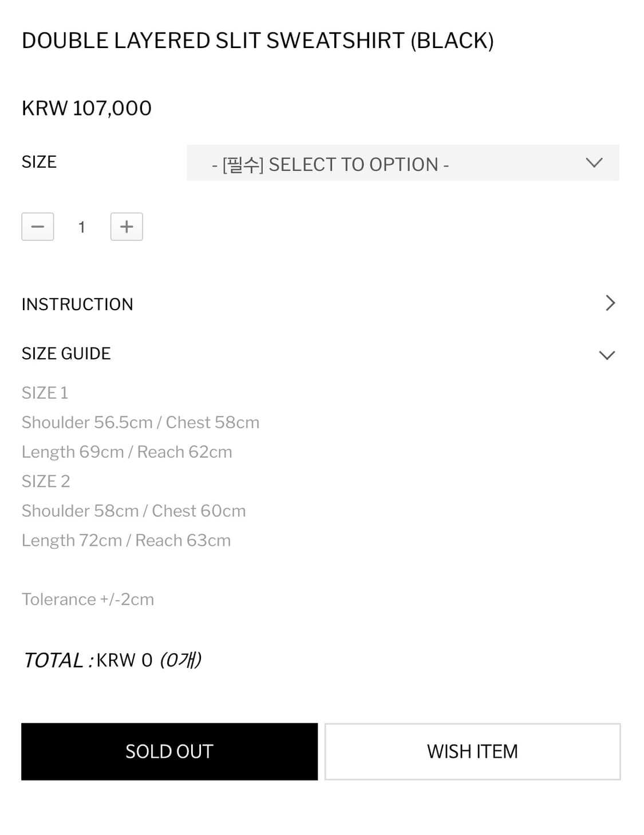The width and height of the screenshot is (644, 835).
Task: Add product via WISH ITEM button
Action: coord(472,751)
